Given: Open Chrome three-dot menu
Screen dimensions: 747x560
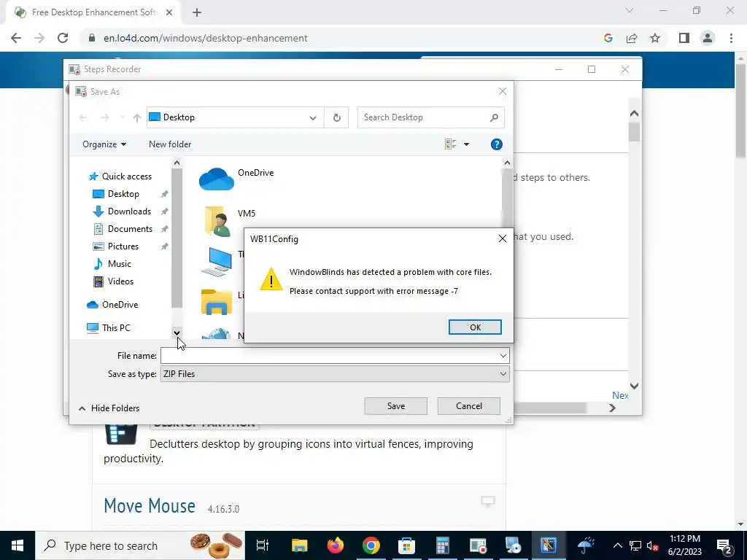Looking at the screenshot, I should (731, 38).
